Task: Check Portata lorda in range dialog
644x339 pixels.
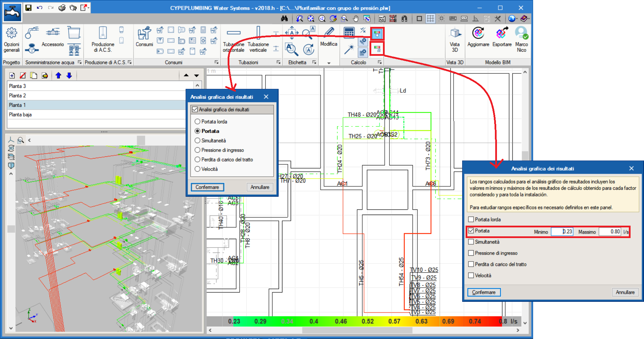Action: tap(471, 219)
